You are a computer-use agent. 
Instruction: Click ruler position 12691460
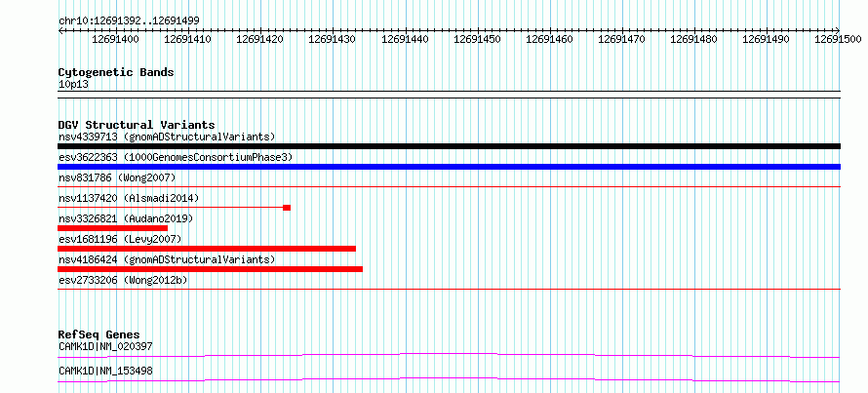(549, 39)
